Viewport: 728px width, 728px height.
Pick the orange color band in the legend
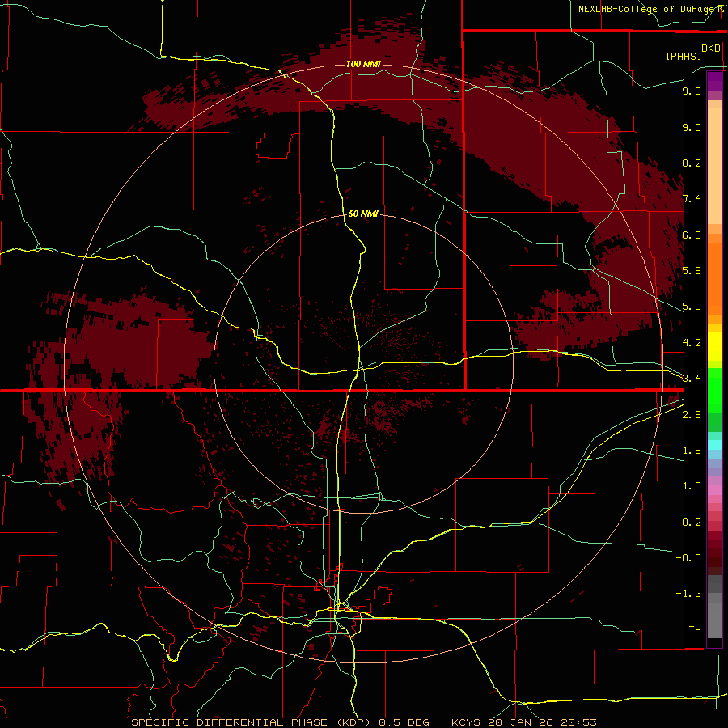[x=714, y=279]
